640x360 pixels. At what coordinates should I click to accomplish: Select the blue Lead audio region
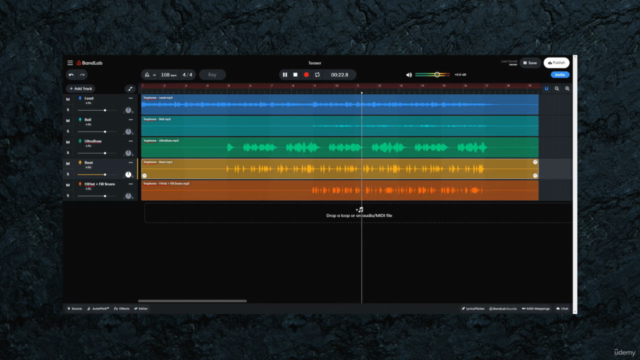340,105
